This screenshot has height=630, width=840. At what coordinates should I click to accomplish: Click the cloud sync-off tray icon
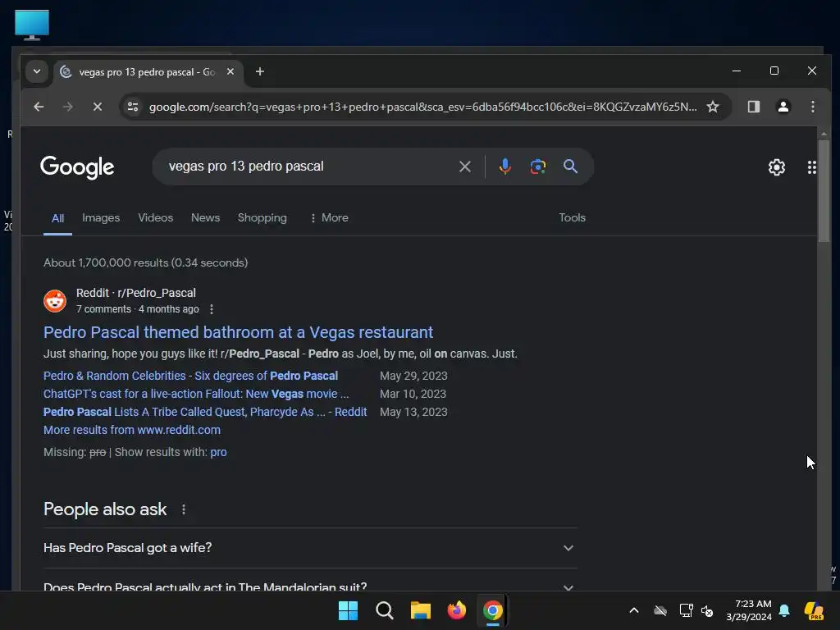click(x=660, y=610)
